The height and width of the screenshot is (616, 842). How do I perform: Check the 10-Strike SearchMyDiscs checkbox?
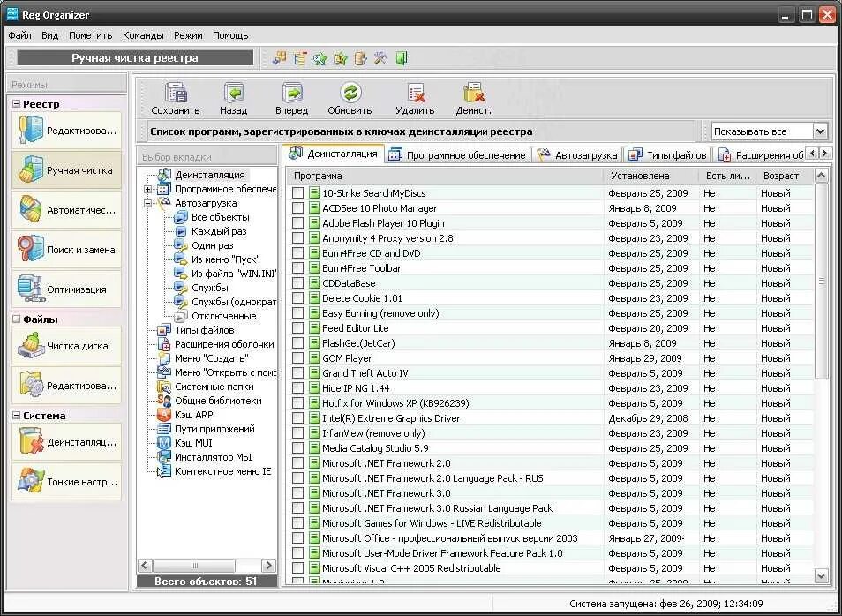(298, 193)
